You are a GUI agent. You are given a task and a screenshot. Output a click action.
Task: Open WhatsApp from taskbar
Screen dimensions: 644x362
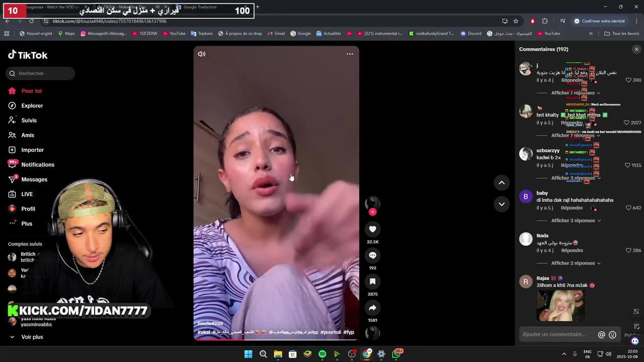[396, 354]
